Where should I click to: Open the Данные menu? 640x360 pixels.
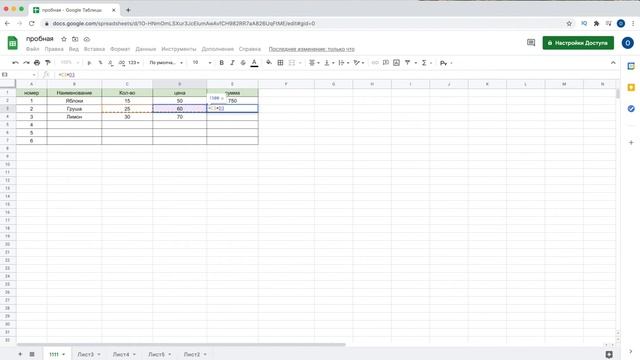tap(146, 49)
